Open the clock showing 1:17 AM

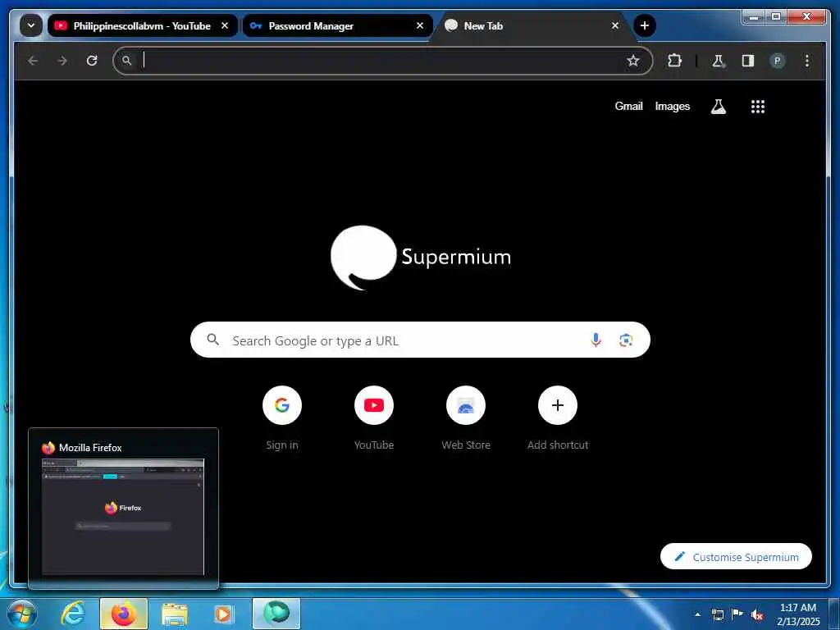[797, 614]
